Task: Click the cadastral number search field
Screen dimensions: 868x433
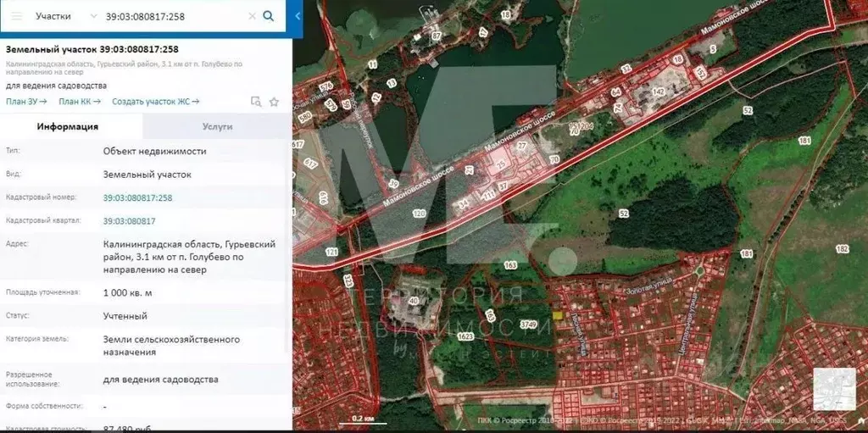Action: click(x=175, y=16)
